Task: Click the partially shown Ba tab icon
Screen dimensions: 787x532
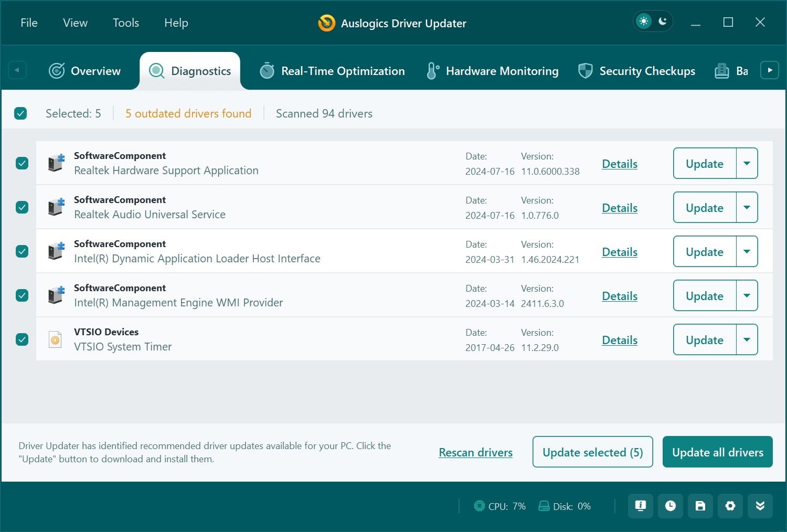Action: (722, 71)
